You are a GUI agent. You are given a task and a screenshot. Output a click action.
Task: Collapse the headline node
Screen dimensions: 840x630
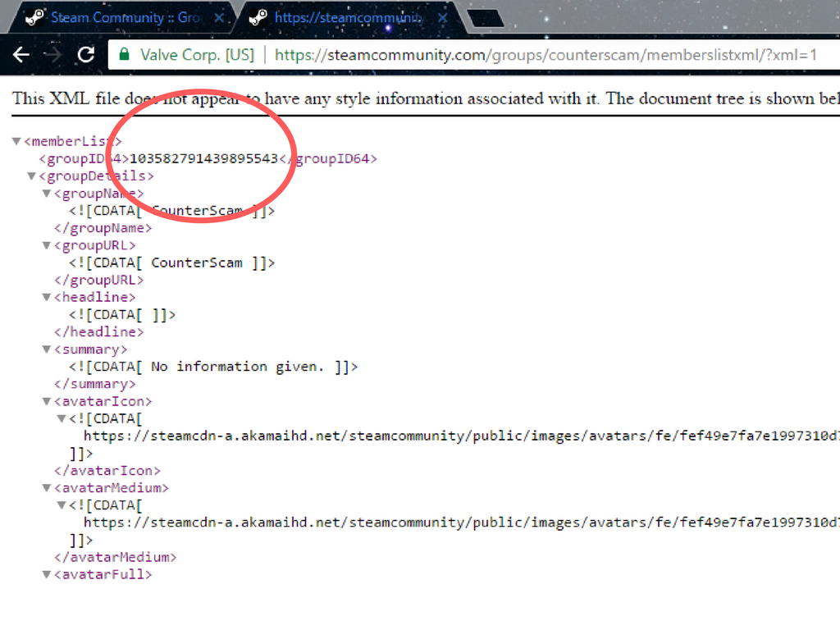tap(47, 297)
